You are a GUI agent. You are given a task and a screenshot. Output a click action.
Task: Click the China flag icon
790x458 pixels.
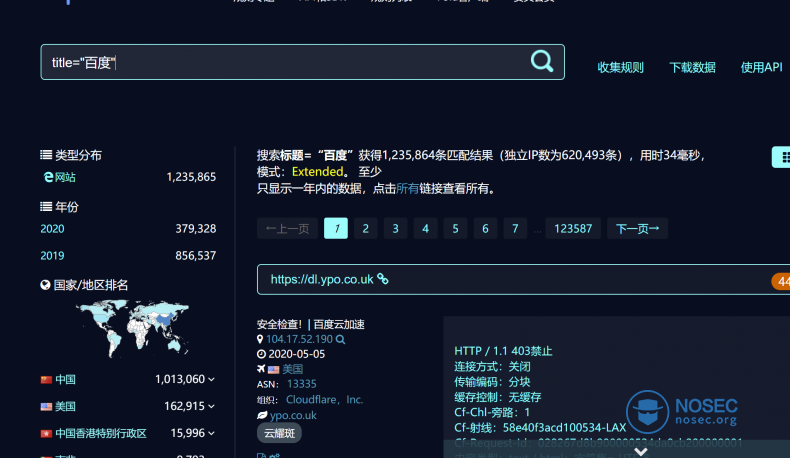(x=46, y=380)
